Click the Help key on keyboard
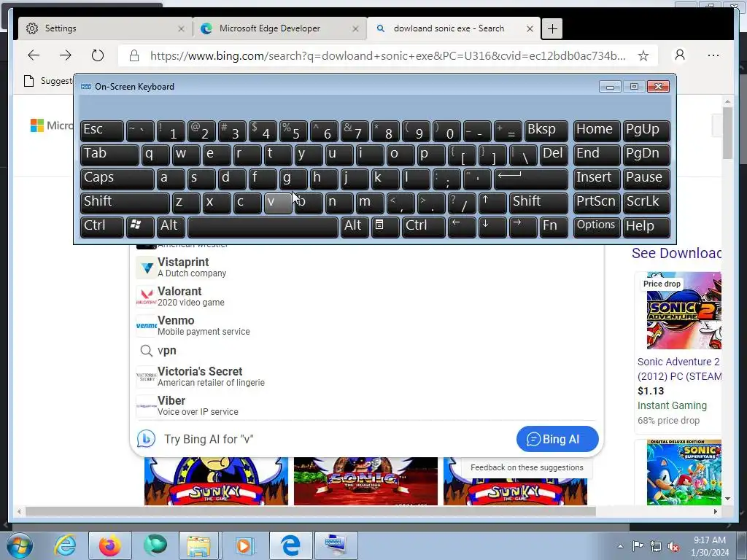The height and width of the screenshot is (560, 747). 646,226
